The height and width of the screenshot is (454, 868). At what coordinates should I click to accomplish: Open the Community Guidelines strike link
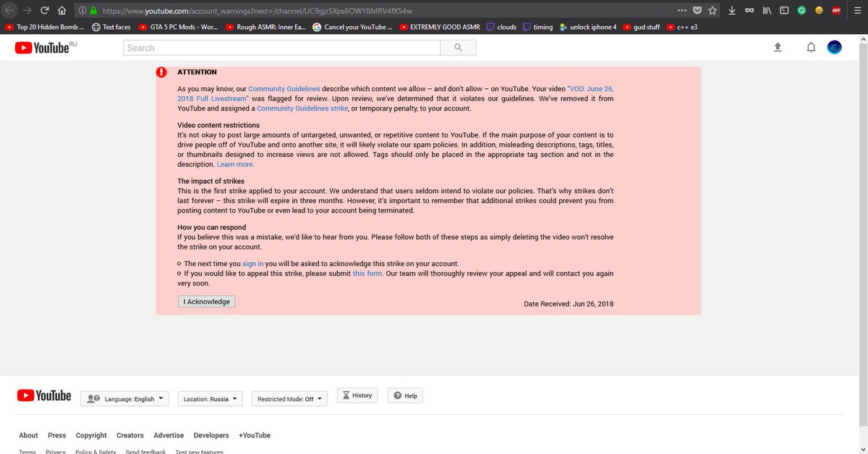coord(302,108)
